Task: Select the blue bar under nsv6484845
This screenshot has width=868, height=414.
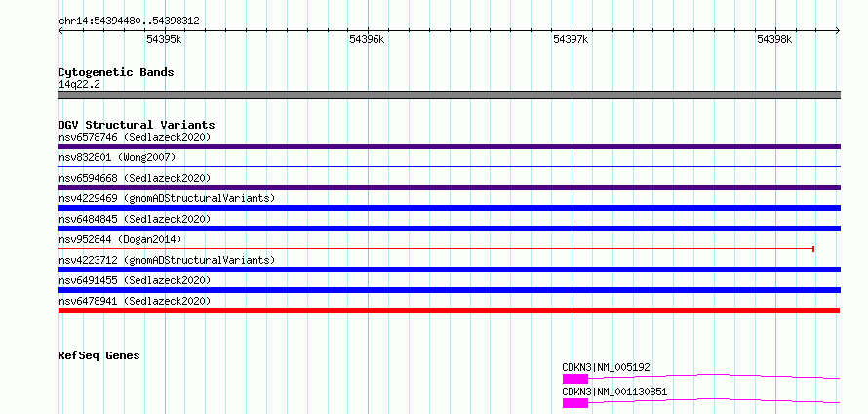Action: point(449,228)
